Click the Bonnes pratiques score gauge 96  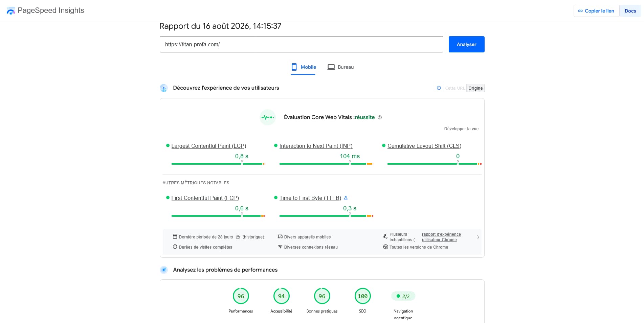click(322, 296)
